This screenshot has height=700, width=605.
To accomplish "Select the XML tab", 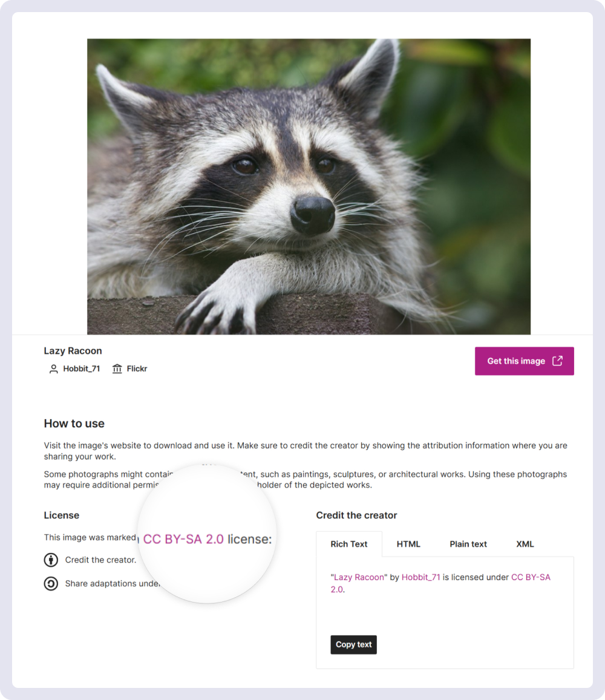I will [525, 544].
